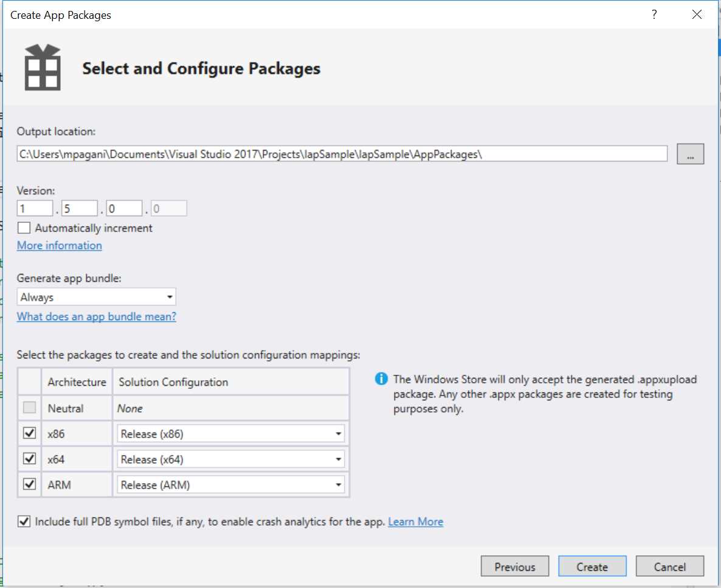Toggle the Include full PDB symbol files option
Viewport: 721px width, 588px height.
[24, 521]
